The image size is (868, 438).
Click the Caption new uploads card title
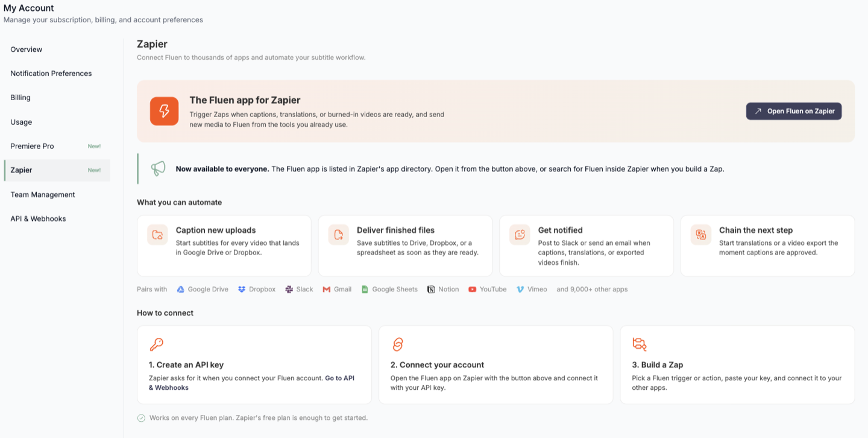coord(216,230)
